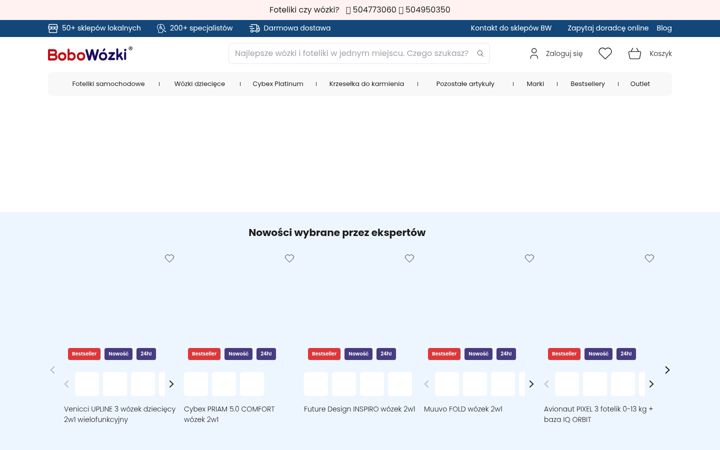
Task: Click 50+ sklepów lokalnych text
Action: point(101,28)
